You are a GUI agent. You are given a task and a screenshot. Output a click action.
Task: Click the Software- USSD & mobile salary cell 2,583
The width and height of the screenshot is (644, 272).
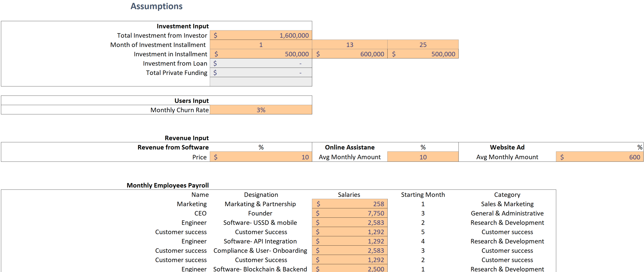(350, 222)
